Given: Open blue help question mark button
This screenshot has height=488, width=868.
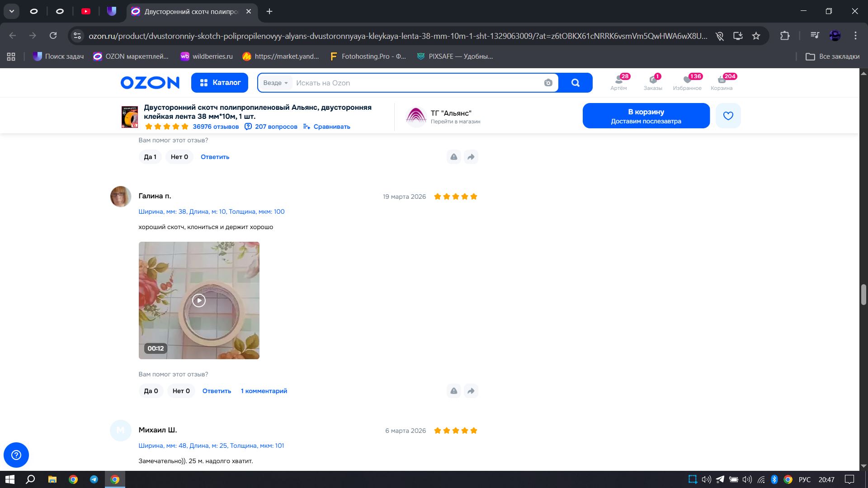Looking at the screenshot, I should 16,455.
